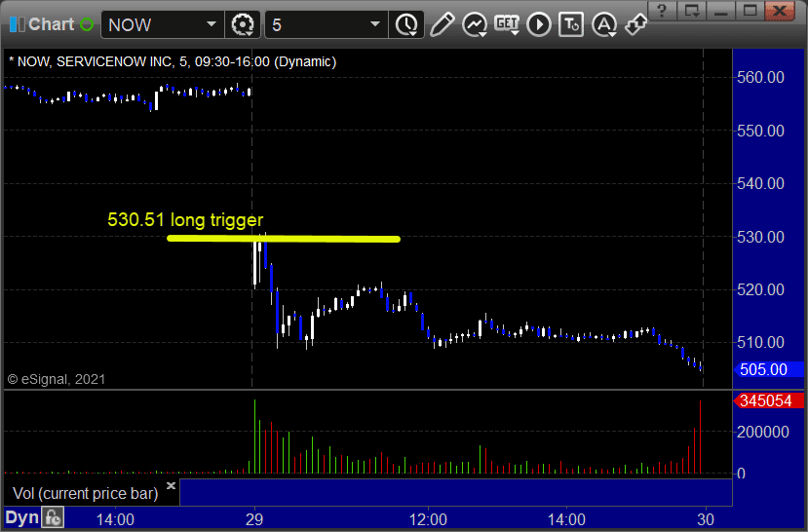Click the 530.00 price axis label

click(760, 238)
